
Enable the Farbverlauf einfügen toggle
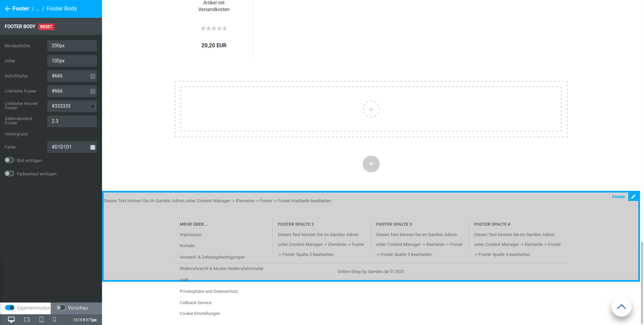[9, 174]
